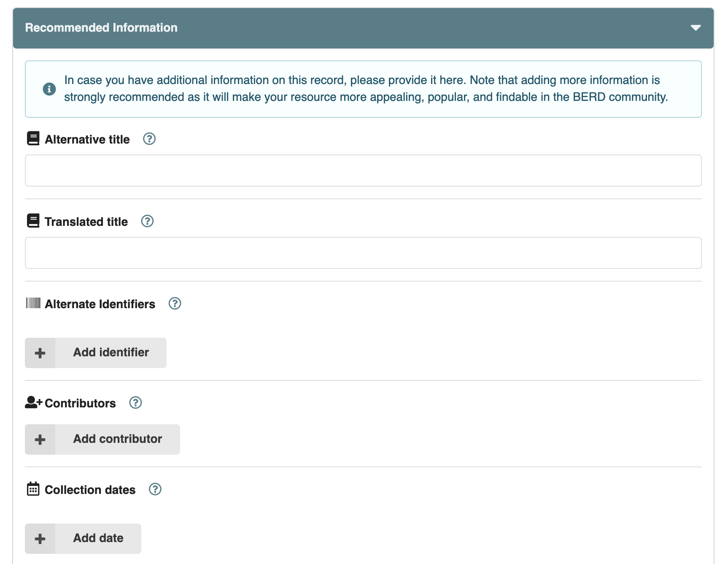Open help for Collection dates
Screen dimensions: 728x564
pos(155,489)
